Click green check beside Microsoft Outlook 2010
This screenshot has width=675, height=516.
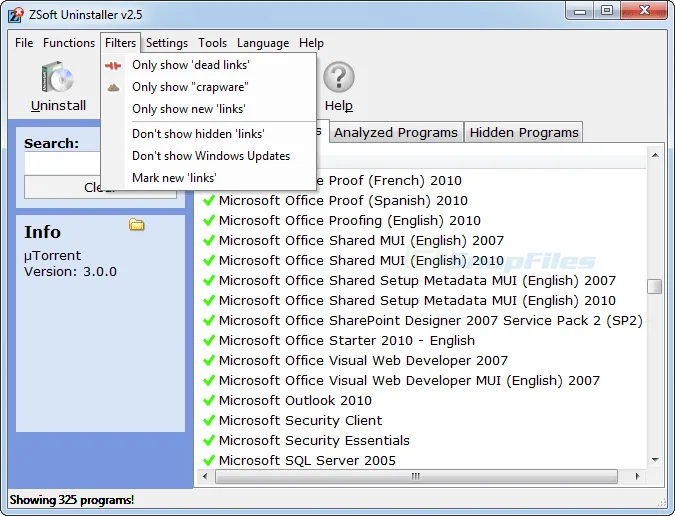209,400
